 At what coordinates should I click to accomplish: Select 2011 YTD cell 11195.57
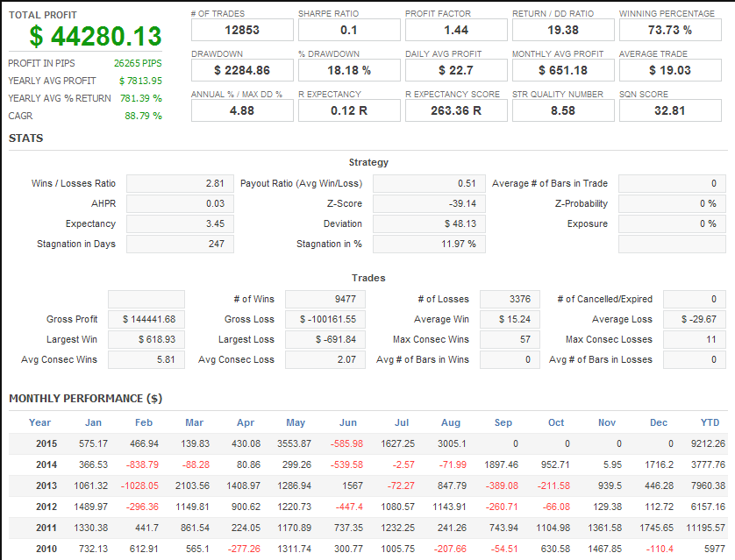click(705, 528)
